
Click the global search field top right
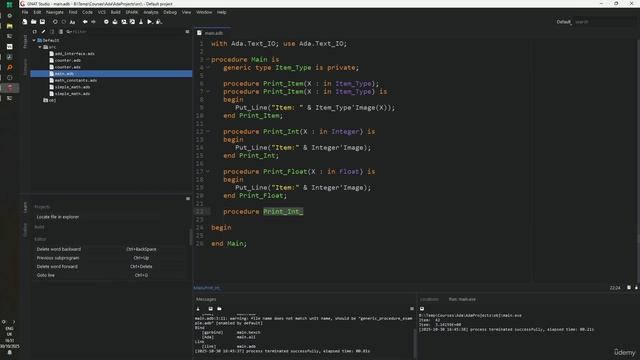point(604,22)
